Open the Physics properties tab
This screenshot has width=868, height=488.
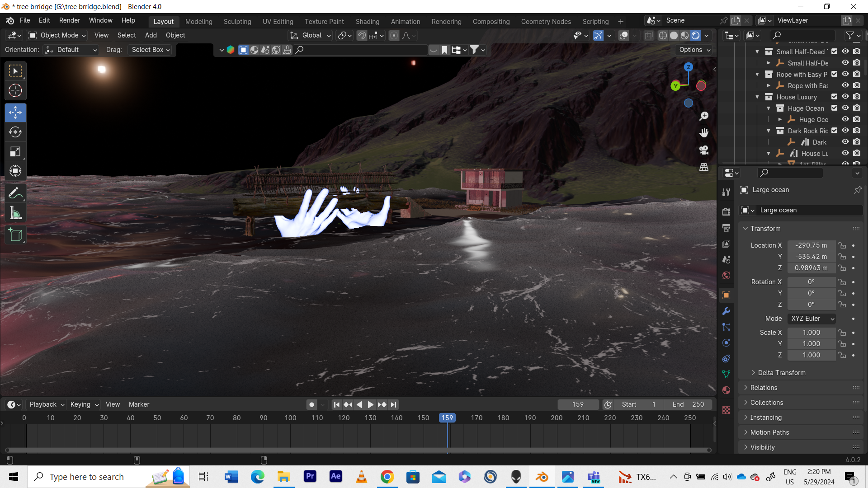point(726,343)
